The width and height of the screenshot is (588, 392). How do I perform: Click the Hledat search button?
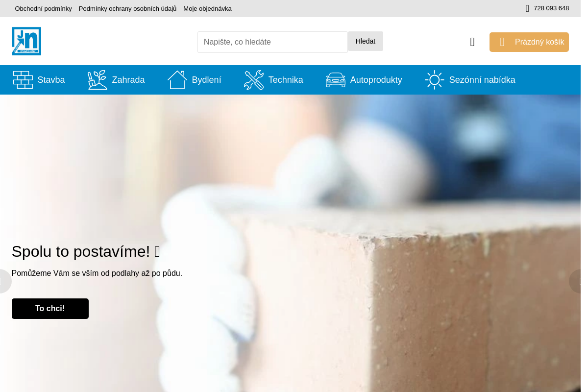366,41
